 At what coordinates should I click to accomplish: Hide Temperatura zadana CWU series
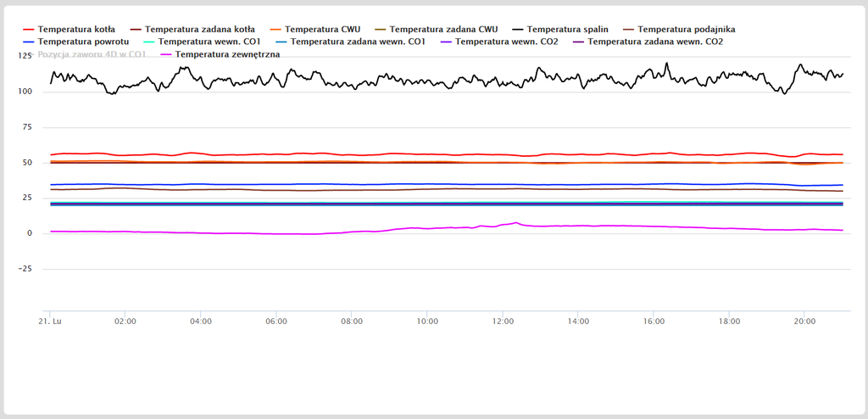[x=443, y=29]
